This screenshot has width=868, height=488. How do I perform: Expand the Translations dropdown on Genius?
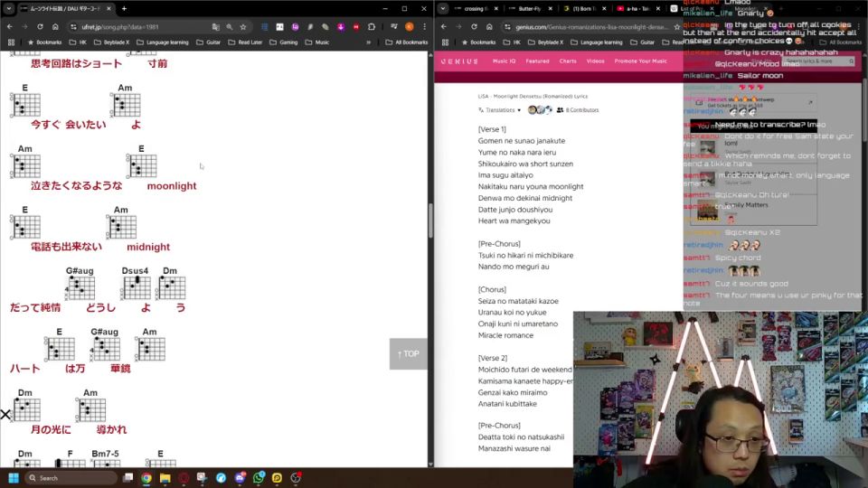(500, 110)
